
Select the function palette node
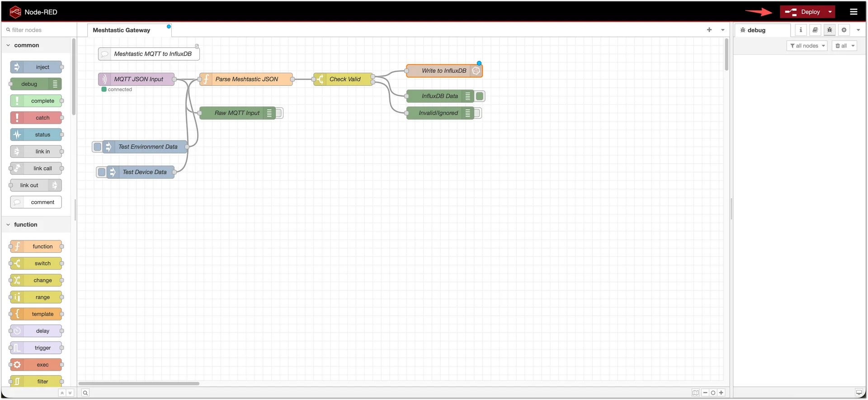pos(36,246)
